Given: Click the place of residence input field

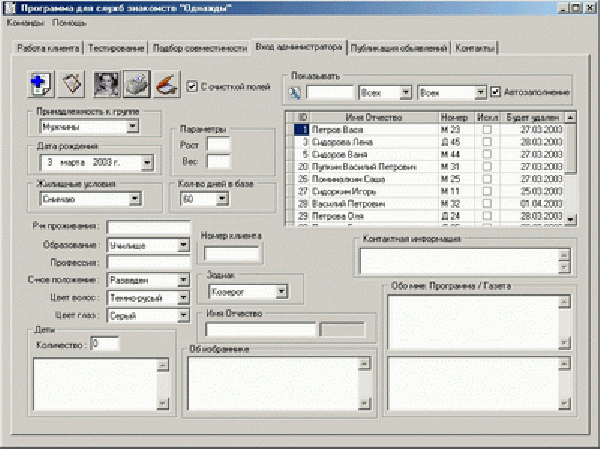Looking at the screenshot, I should click(148, 227).
